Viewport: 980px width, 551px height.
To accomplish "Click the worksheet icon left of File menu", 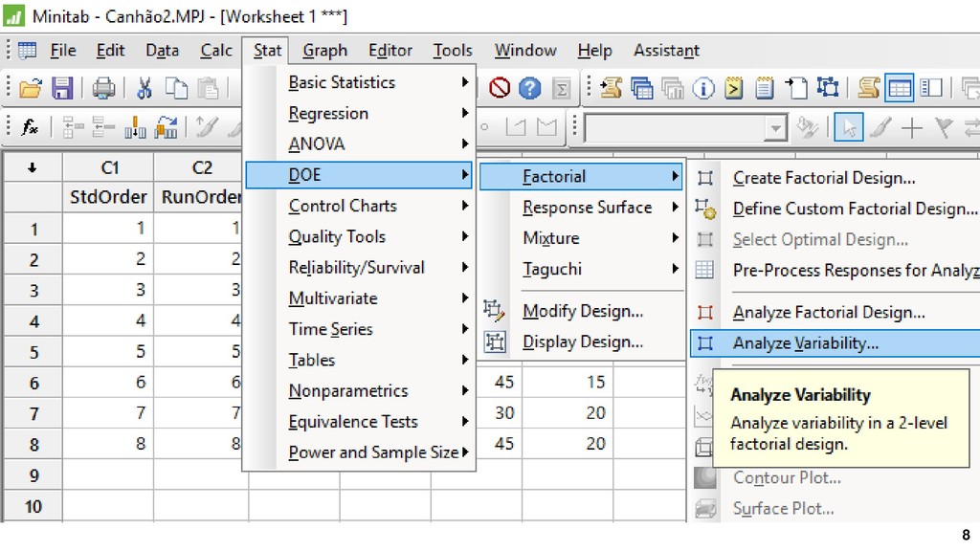I will click(27, 50).
